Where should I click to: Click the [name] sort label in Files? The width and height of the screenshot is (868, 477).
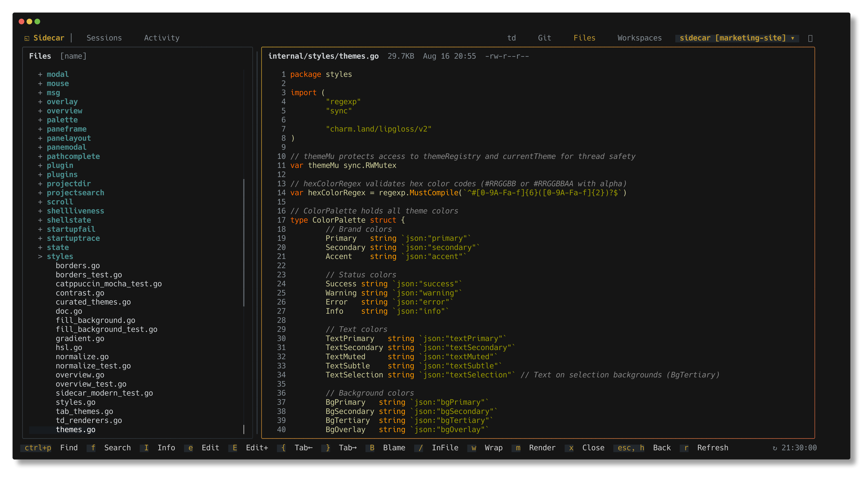(73, 56)
